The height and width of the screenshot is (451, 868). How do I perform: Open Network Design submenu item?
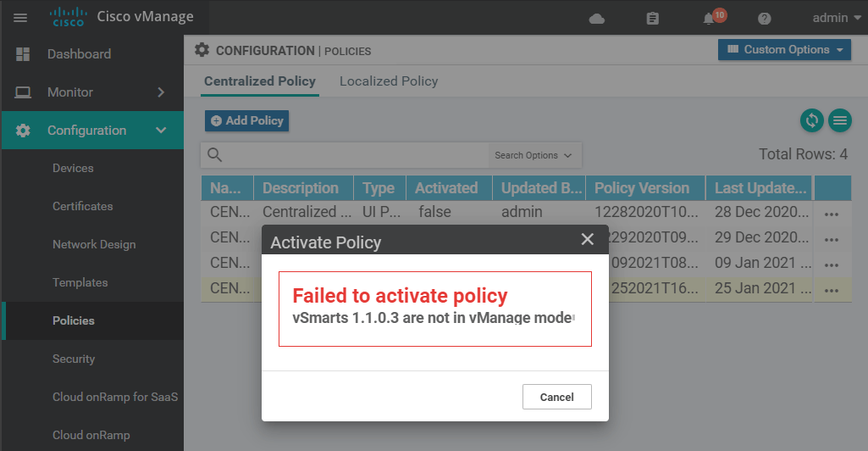point(94,244)
